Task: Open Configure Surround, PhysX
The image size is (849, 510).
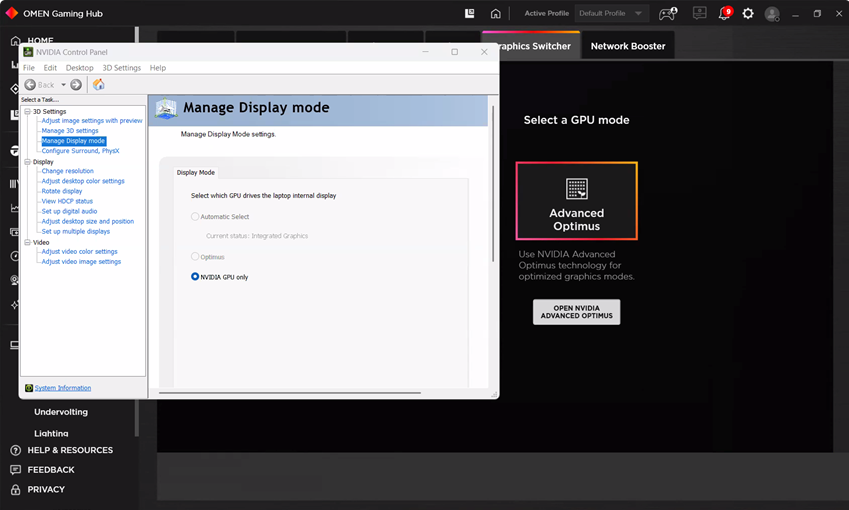Action: pyautogui.click(x=80, y=151)
